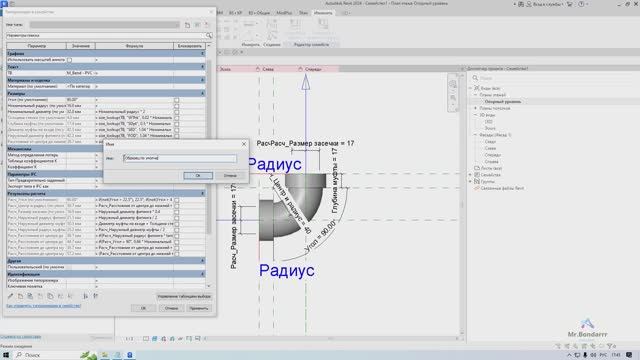Collapse the Результаты расчета group
The width and height of the screenshot is (640, 360).
click(202, 193)
